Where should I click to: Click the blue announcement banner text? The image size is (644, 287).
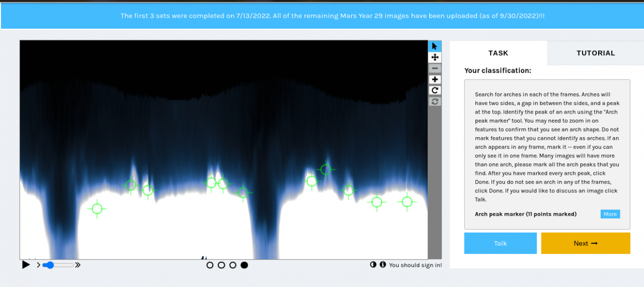pyautogui.click(x=332, y=16)
